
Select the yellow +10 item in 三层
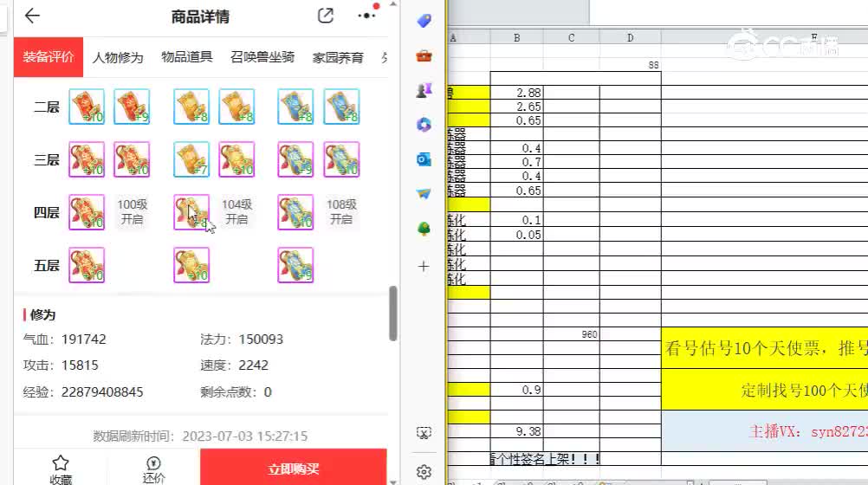pyautogui.click(x=237, y=159)
